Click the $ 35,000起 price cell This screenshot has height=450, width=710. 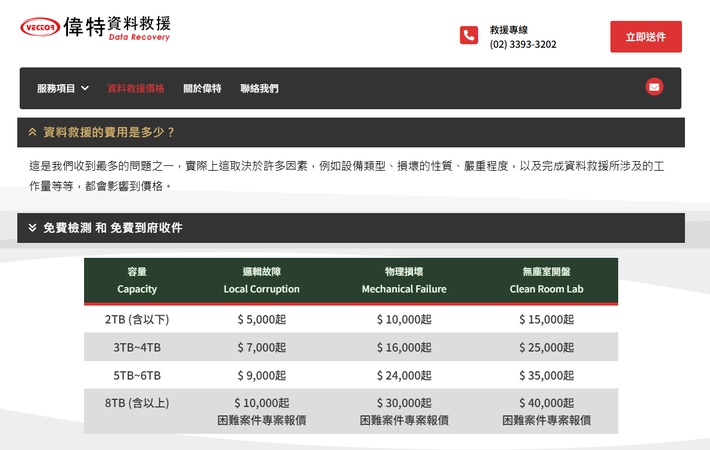547,375
